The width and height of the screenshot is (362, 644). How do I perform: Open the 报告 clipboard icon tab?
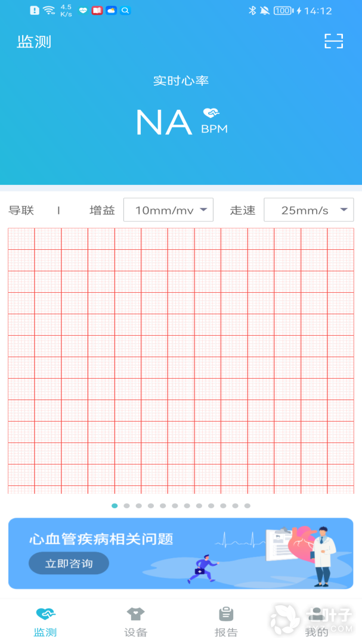pyautogui.click(x=226, y=614)
